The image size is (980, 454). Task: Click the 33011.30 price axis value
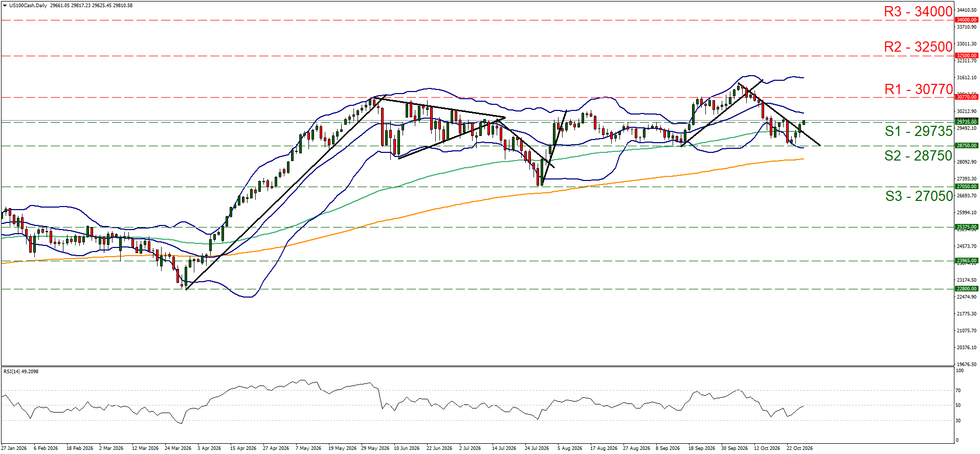(x=967, y=44)
